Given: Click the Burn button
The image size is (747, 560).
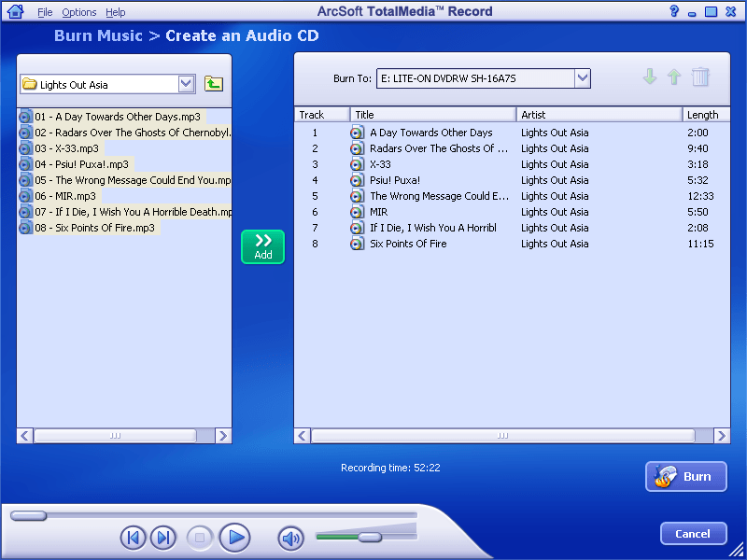Looking at the screenshot, I should 685,476.
